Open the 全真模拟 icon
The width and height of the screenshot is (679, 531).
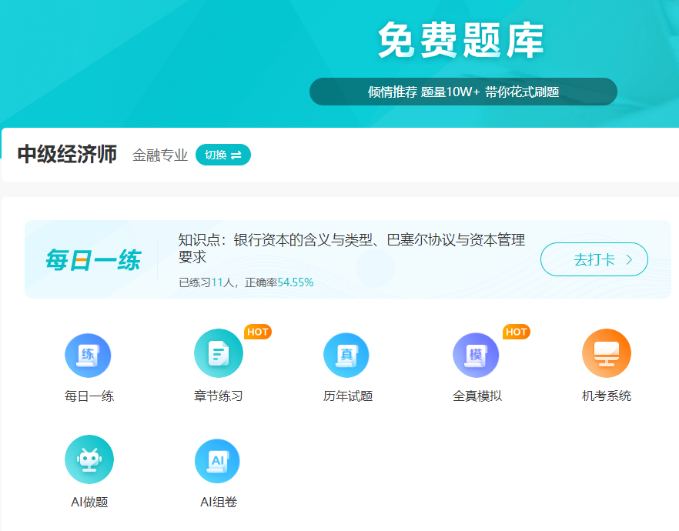pyautogui.click(x=476, y=355)
